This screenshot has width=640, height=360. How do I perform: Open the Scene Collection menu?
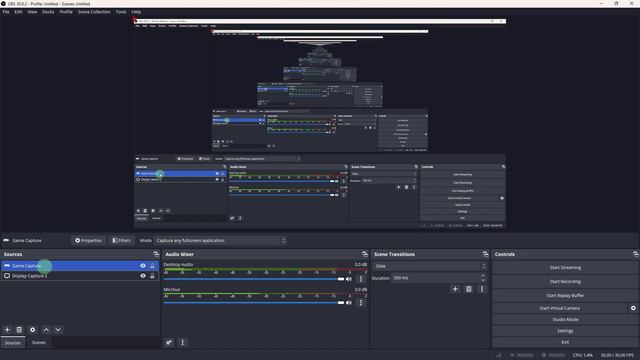pyautogui.click(x=94, y=12)
